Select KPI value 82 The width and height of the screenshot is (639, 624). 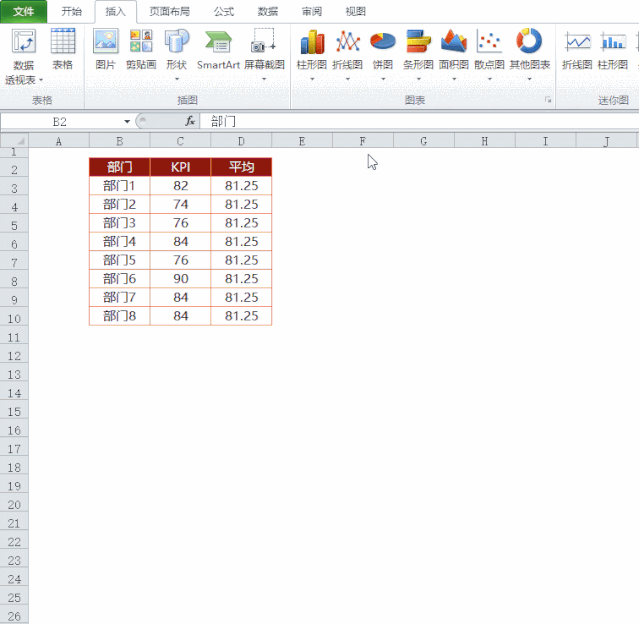180,186
